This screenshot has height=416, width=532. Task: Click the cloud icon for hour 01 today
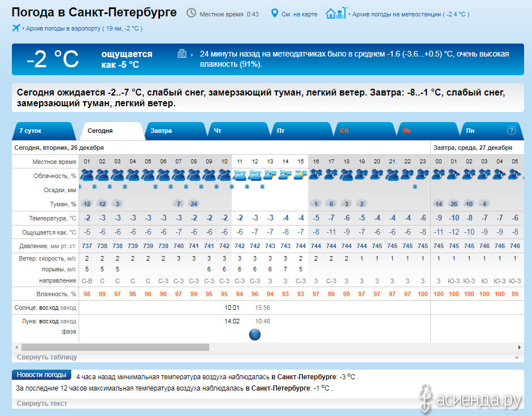(x=87, y=175)
